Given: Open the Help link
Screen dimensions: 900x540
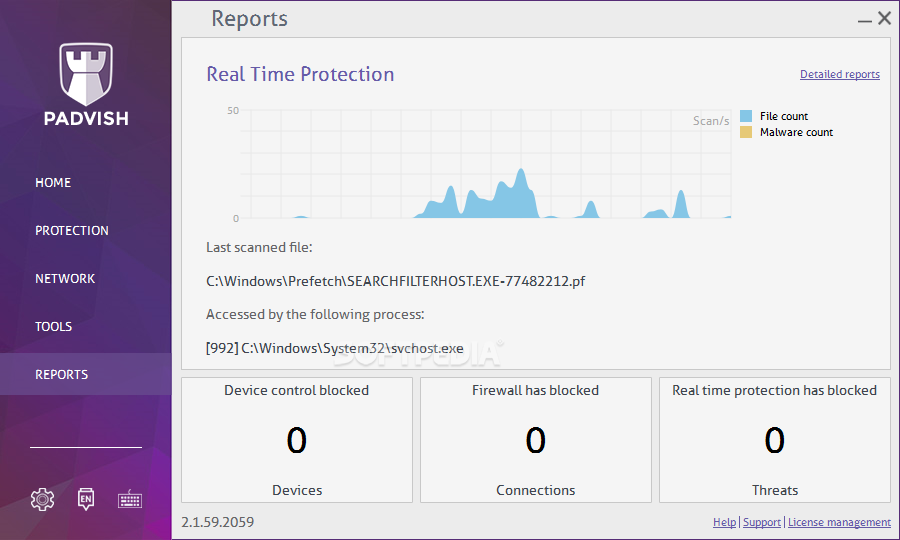Looking at the screenshot, I should point(724,522).
